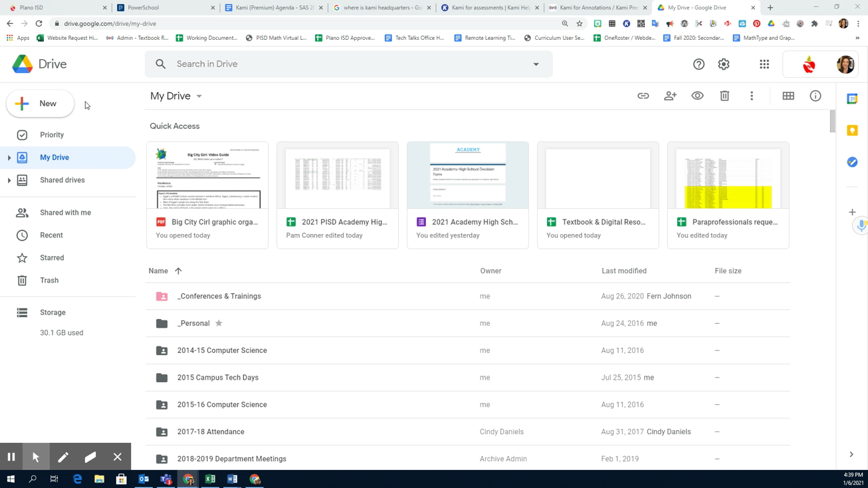868x488 pixels.
Task: Click the New button
Action: tap(40, 104)
